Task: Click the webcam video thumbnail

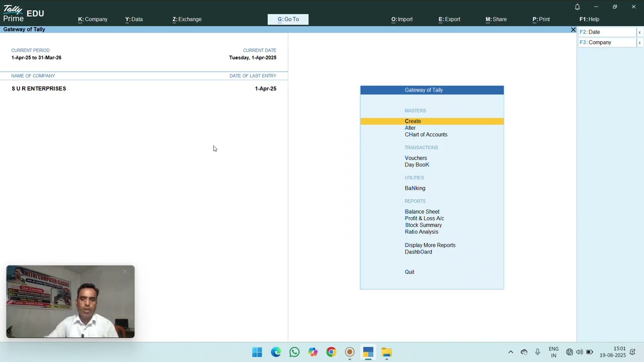Action: click(70, 302)
